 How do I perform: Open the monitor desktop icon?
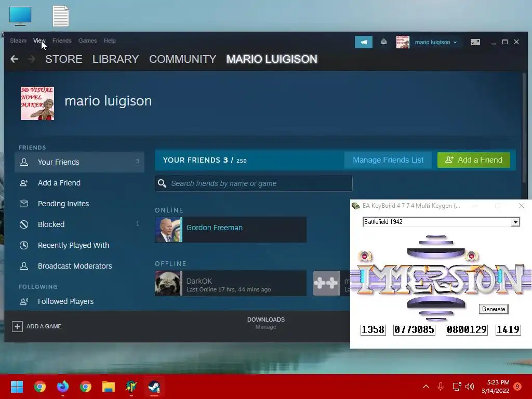tap(20, 16)
